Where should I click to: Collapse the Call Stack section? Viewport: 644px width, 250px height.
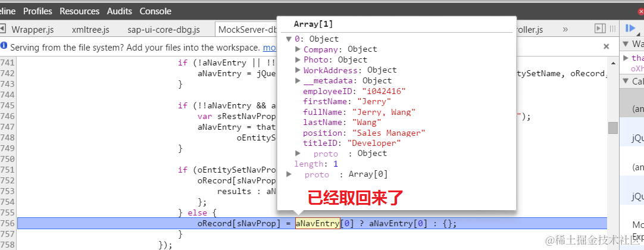click(x=626, y=81)
